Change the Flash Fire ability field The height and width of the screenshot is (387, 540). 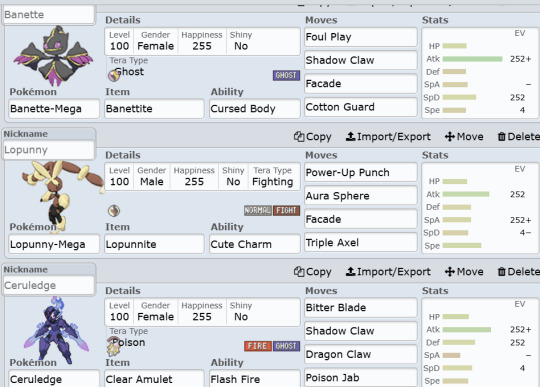coord(255,379)
